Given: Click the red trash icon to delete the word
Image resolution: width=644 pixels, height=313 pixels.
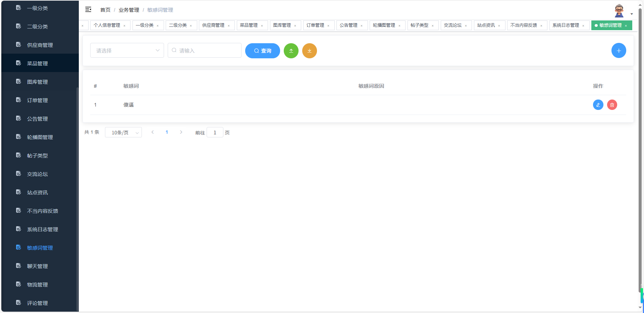Looking at the screenshot, I should [612, 105].
